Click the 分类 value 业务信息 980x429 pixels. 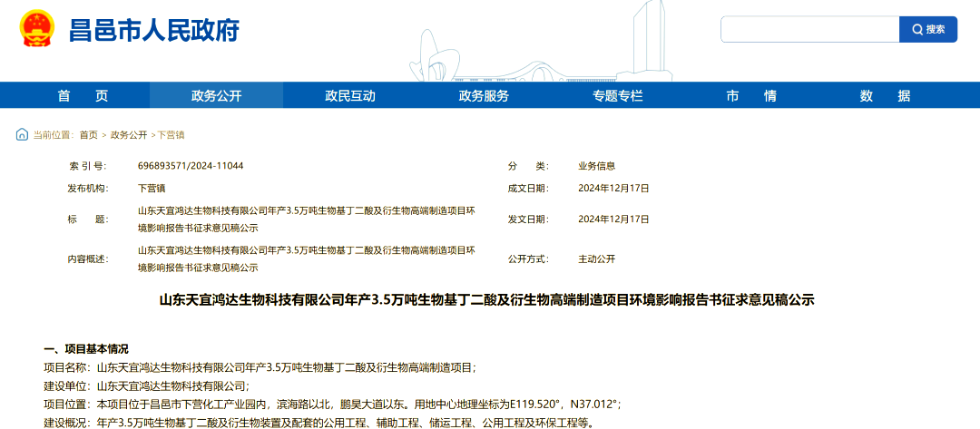(597, 166)
